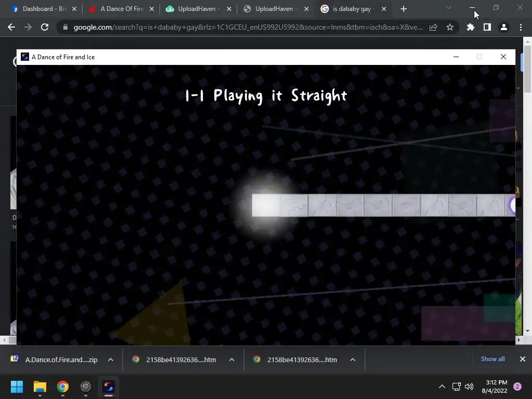Bookmark this page with the star icon
The image size is (532, 399).
coord(450,27)
